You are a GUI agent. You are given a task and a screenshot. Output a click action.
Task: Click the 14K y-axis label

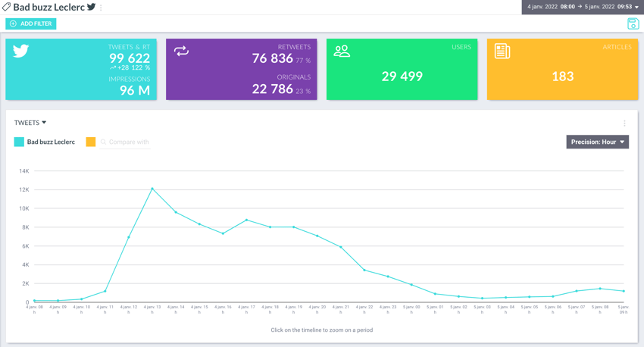click(23, 170)
